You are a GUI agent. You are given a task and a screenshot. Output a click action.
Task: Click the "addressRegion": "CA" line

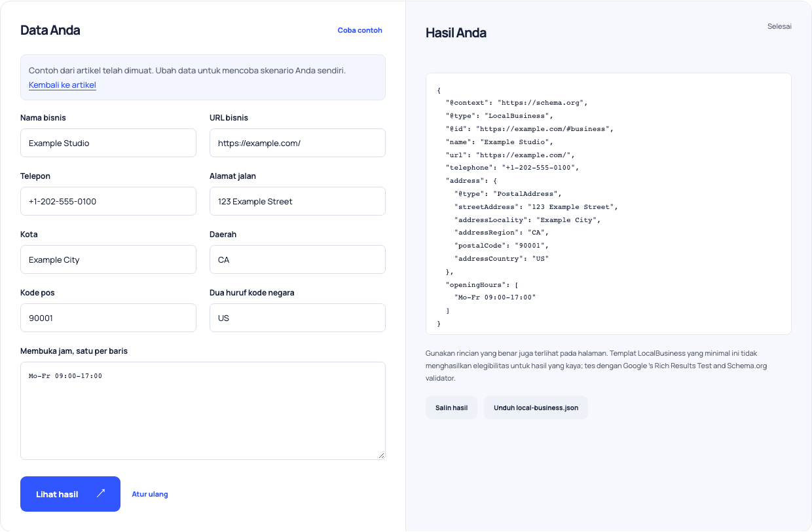[502, 233]
